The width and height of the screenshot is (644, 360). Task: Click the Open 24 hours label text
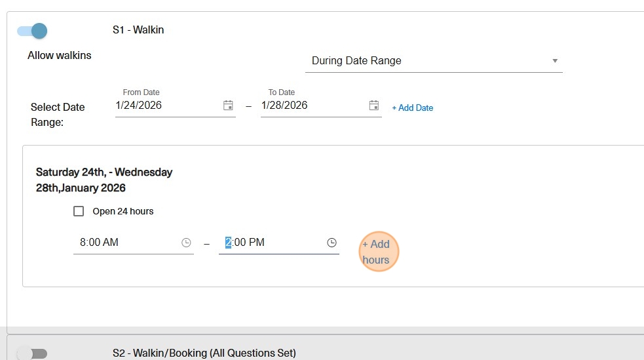coord(123,211)
